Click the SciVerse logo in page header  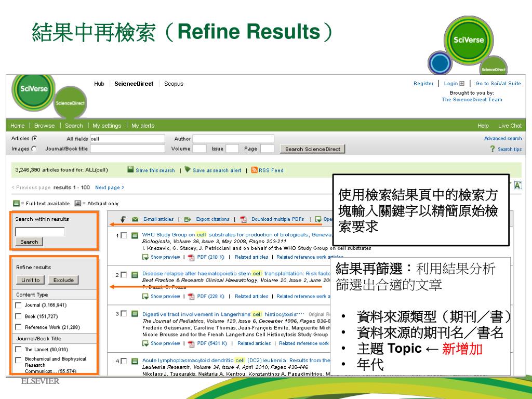34,90
